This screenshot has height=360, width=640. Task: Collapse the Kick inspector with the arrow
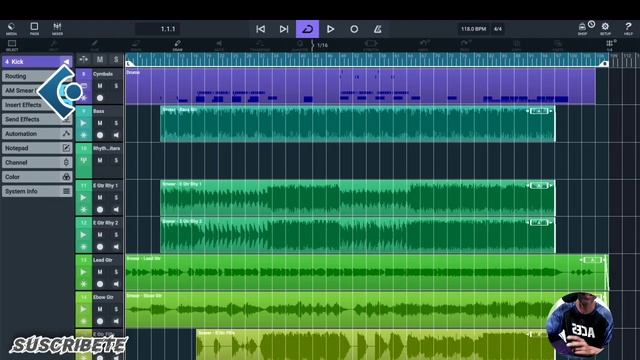pos(66,62)
